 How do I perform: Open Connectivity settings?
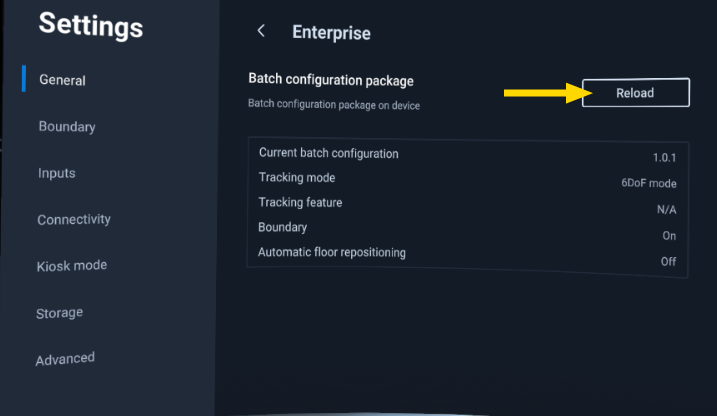click(74, 219)
